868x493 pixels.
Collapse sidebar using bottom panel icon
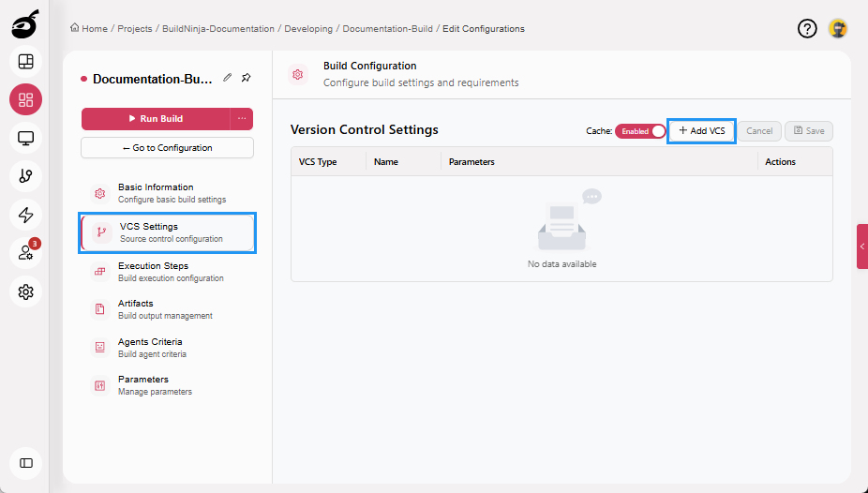(x=25, y=463)
